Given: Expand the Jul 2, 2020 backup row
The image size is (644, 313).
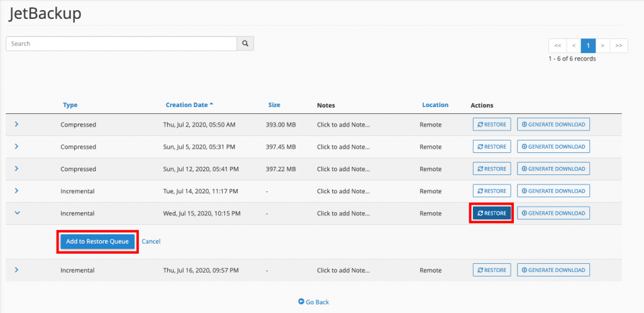Looking at the screenshot, I should [x=16, y=124].
